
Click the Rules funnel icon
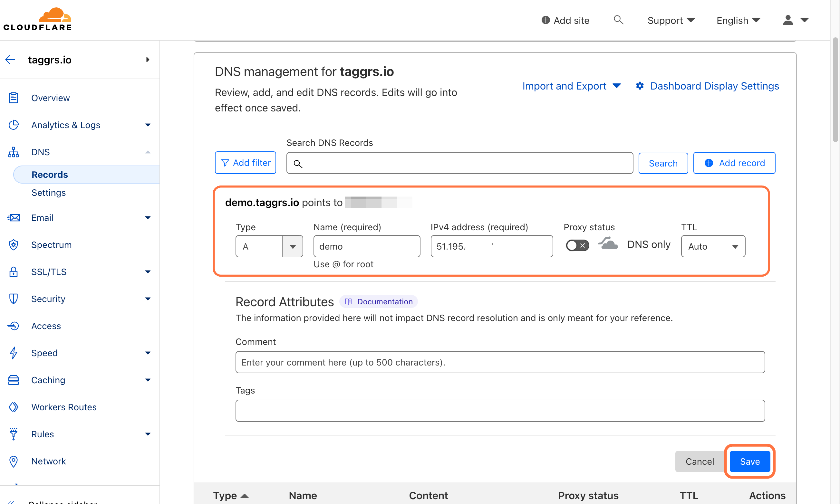point(13,434)
